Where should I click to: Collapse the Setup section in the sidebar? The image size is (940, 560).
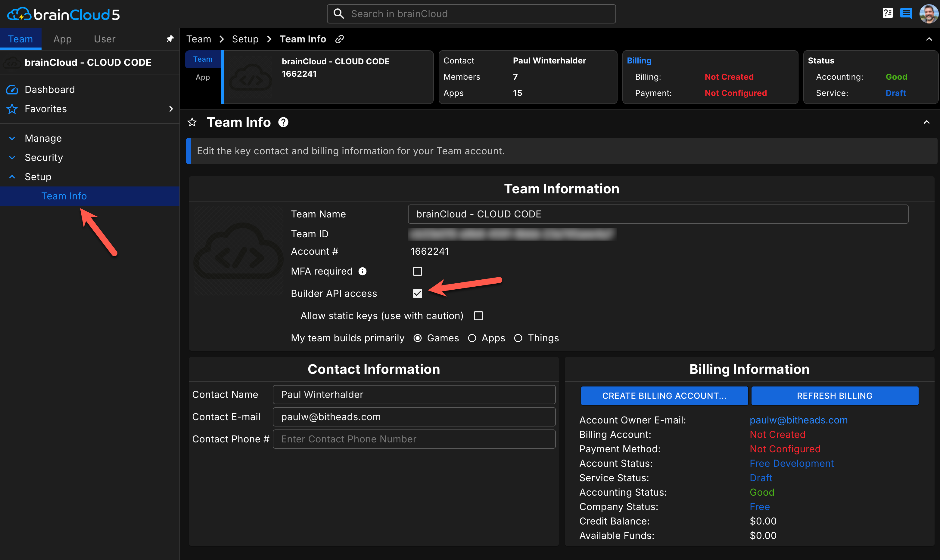[x=12, y=177]
